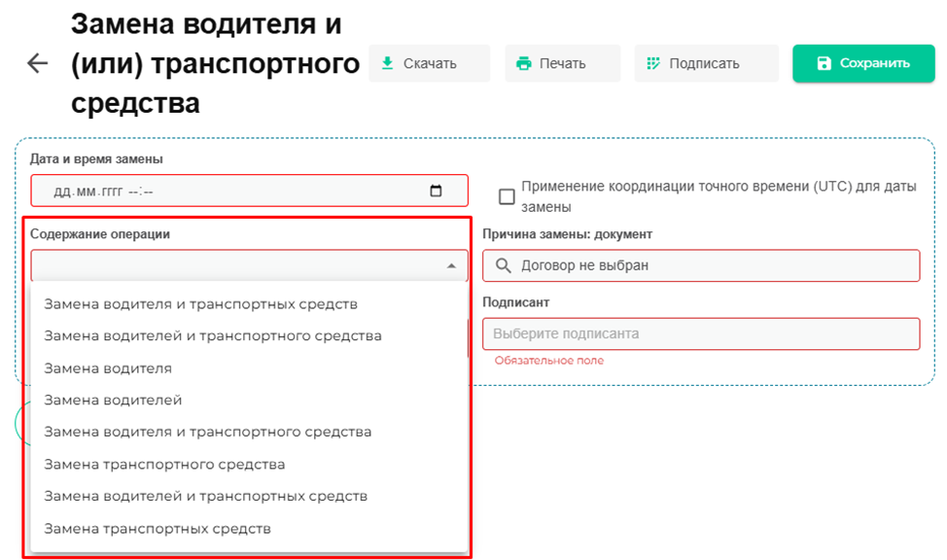Open the Причина замены document field
The width and height of the screenshot is (947, 560).
tap(710, 265)
